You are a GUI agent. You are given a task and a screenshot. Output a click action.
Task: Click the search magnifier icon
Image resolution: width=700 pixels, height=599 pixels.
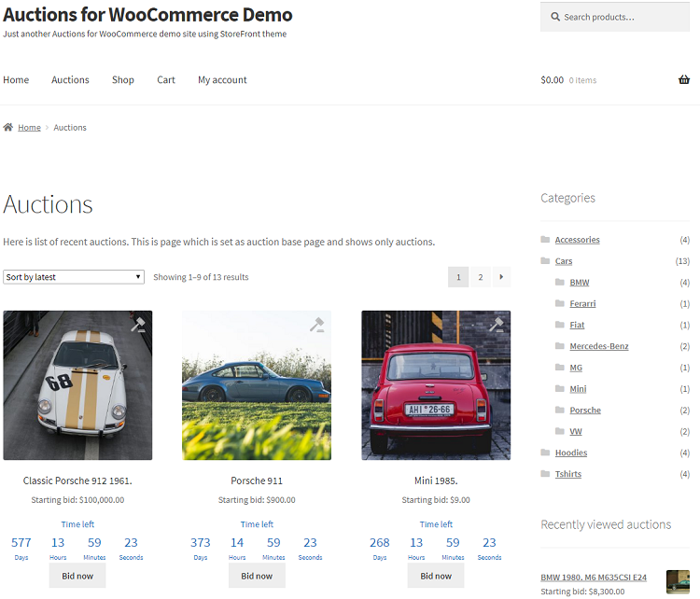tap(555, 17)
